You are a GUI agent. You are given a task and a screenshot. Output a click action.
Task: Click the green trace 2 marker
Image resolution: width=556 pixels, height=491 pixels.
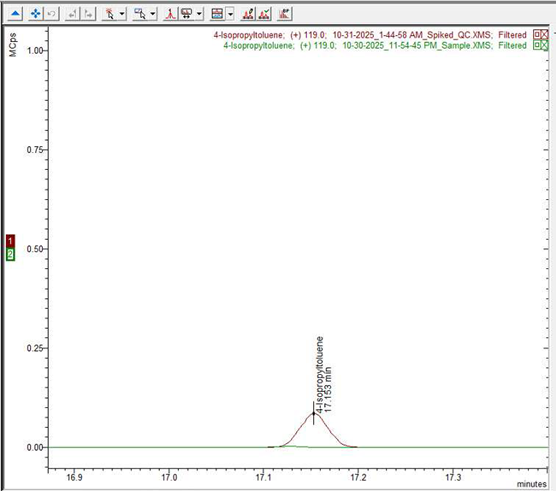coord(11,254)
